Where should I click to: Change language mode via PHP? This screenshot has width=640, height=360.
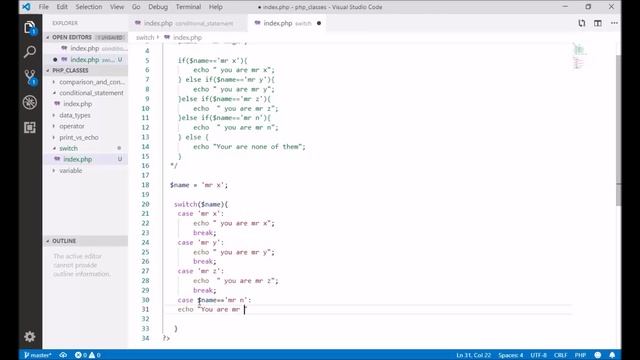[580, 355]
